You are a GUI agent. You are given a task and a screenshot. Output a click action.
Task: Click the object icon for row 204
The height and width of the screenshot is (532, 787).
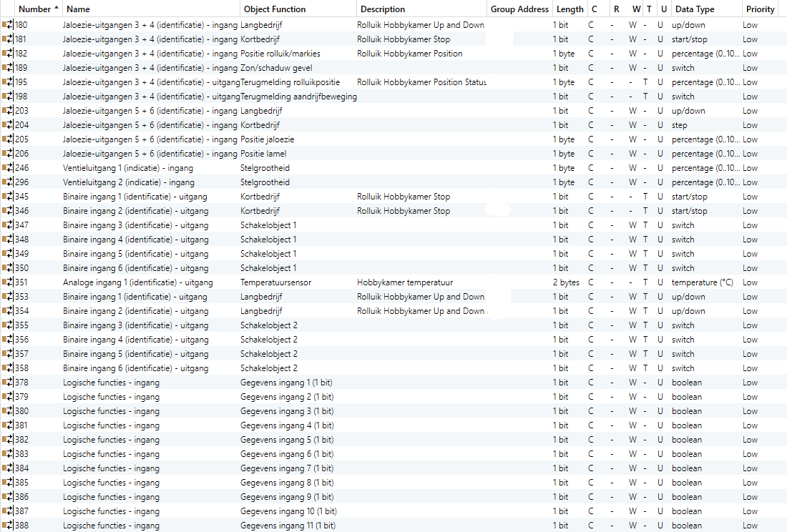8,125
